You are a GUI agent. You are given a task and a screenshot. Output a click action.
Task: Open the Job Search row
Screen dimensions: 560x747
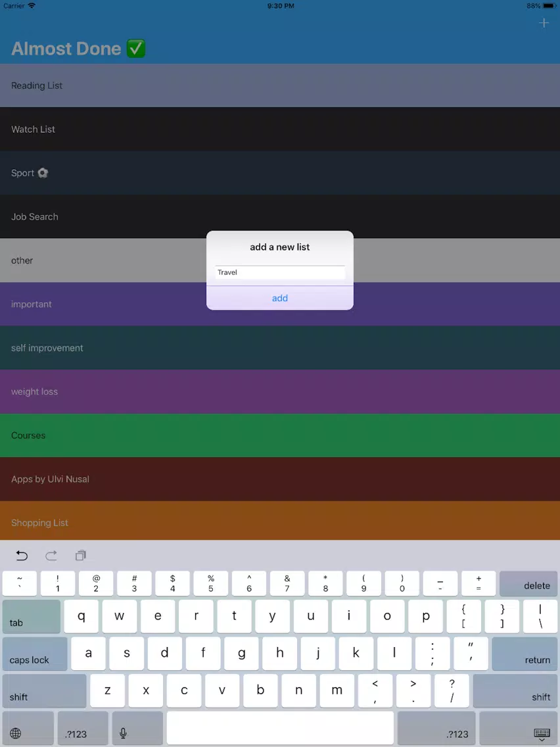click(280, 217)
